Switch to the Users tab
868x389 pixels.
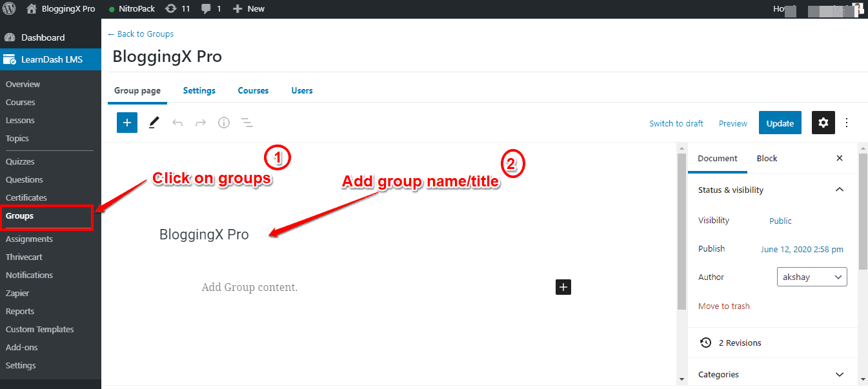point(302,91)
